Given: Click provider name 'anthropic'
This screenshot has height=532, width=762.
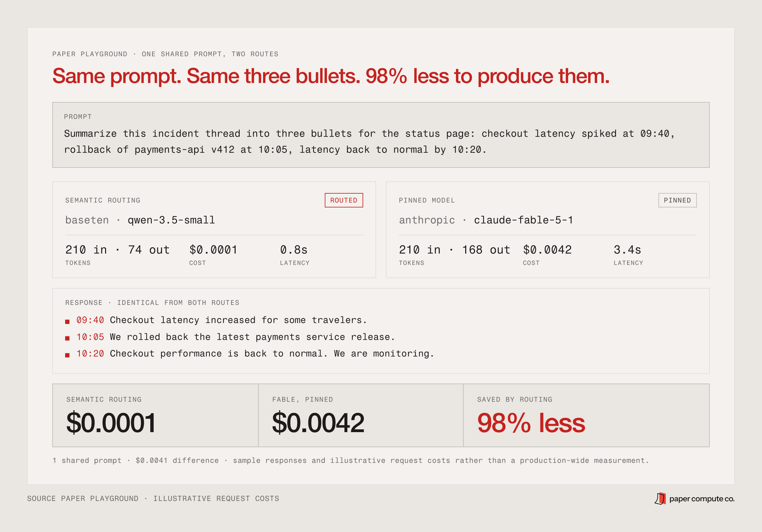Looking at the screenshot, I should click(x=427, y=220).
